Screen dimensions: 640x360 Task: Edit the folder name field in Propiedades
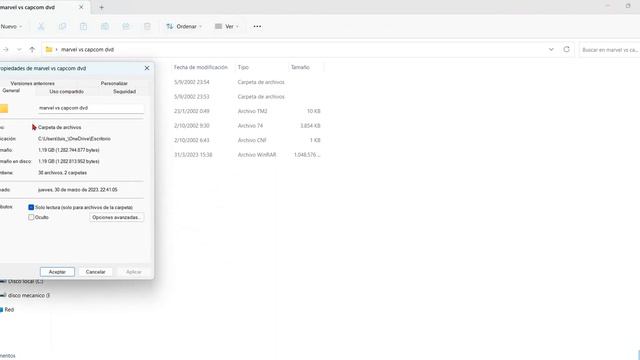click(x=90, y=108)
